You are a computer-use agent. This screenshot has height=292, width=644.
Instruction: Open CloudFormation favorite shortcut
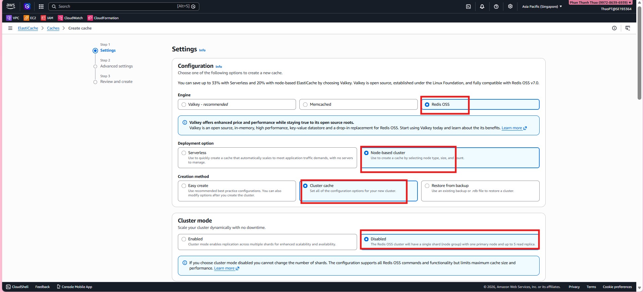pos(103,18)
